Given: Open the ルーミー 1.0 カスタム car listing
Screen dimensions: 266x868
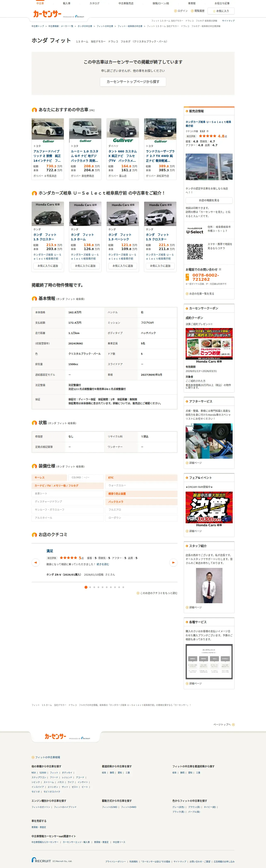Looking at the screenshot, I should [x=85, y=156].
